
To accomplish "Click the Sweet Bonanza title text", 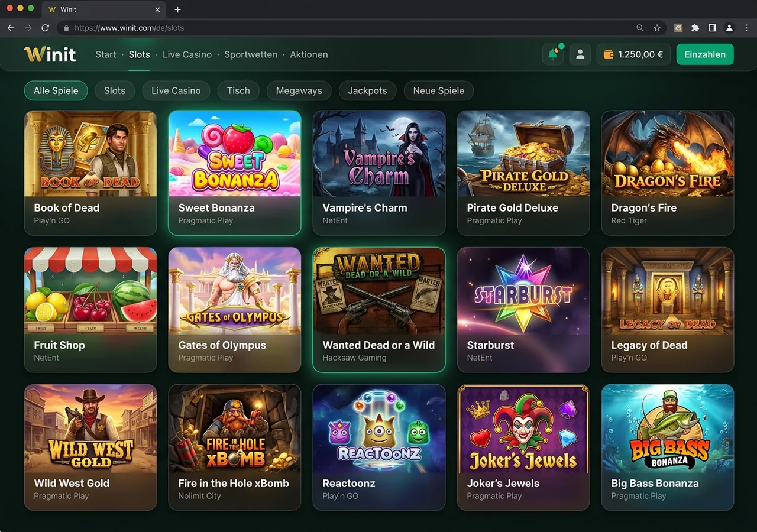I will pos(216,208).
